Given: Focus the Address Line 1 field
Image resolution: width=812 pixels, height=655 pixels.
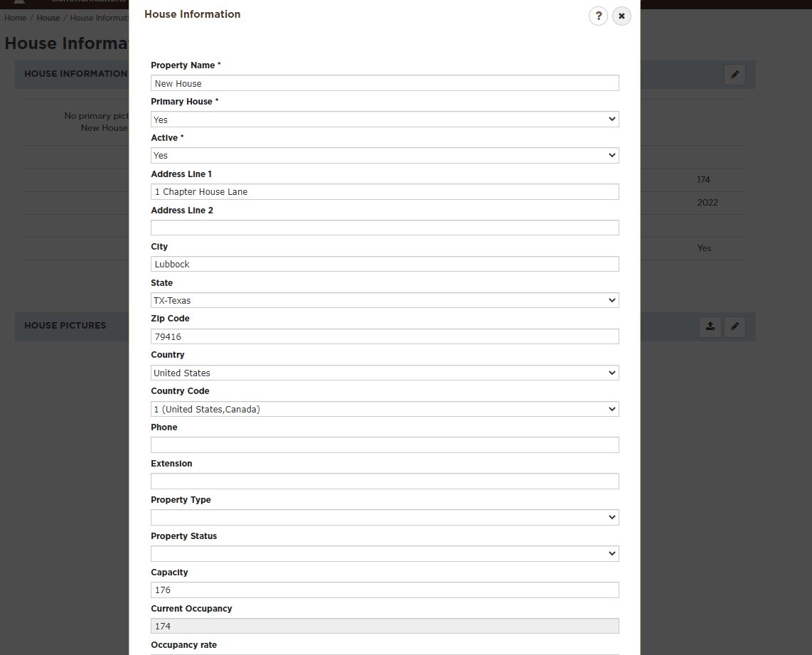Looking at the screenshot, I should coord(385,191).
